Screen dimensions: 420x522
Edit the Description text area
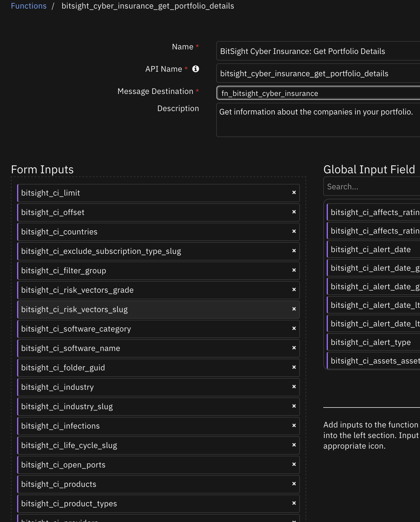click(x=318, y=120)
